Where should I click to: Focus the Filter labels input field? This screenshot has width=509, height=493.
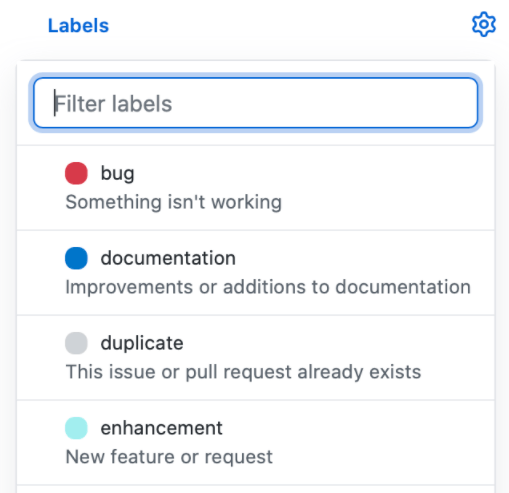tap(256, 103)
